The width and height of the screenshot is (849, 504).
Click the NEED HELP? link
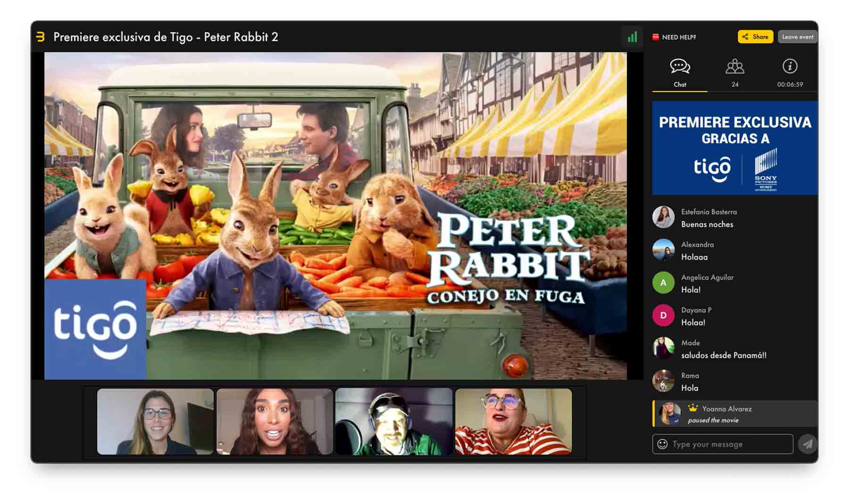[674, 37]
